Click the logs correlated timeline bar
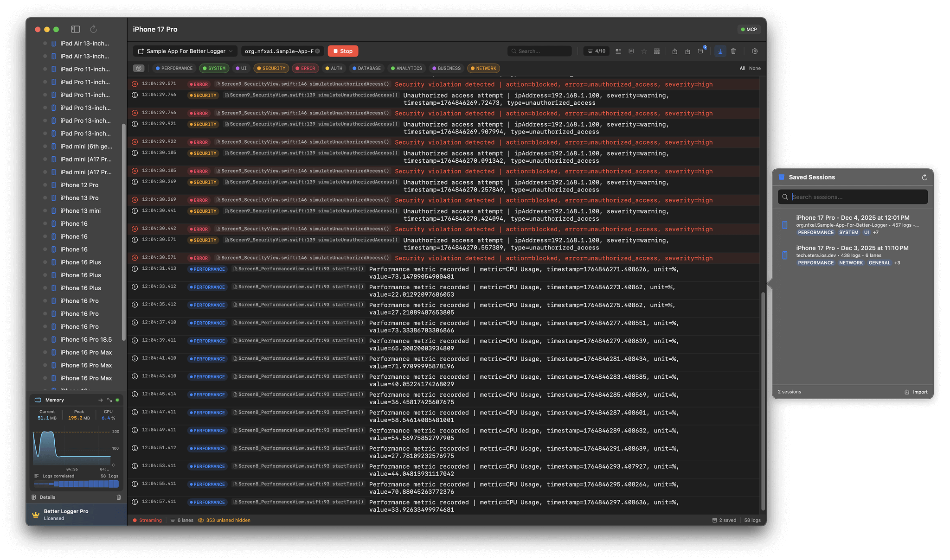 pyautogui.click(x=77, y=484)
